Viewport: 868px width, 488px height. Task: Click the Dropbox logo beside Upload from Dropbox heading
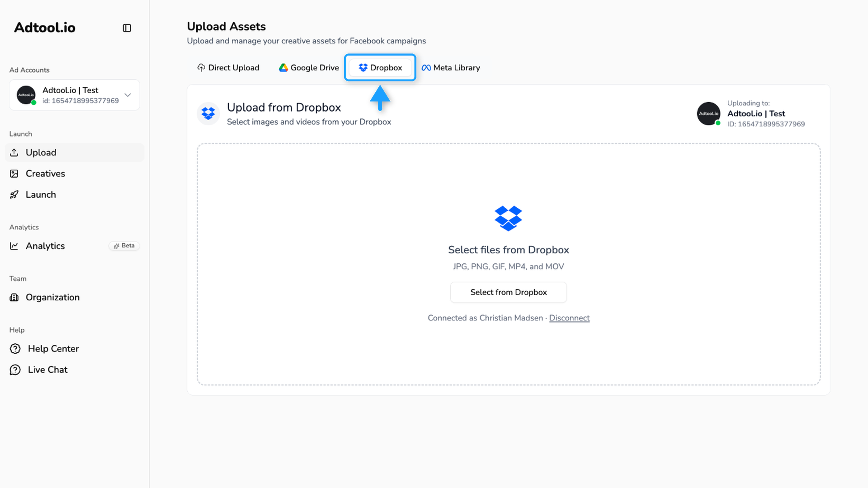tap(208, 113)
